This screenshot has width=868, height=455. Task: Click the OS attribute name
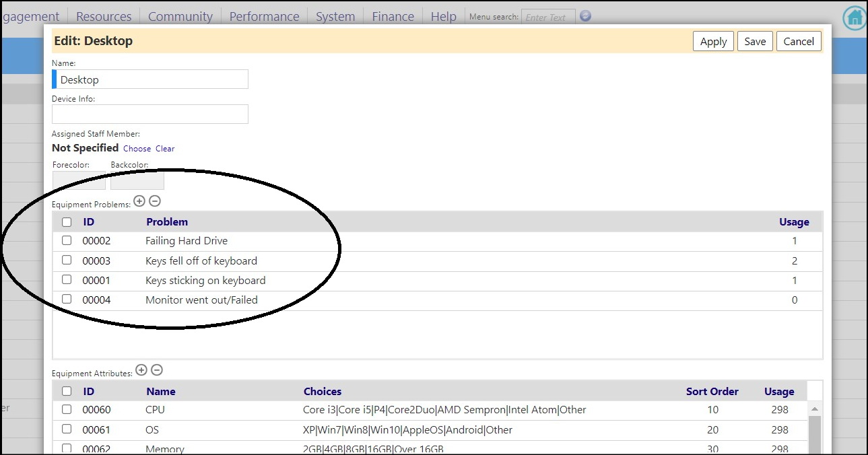(152, 430)
